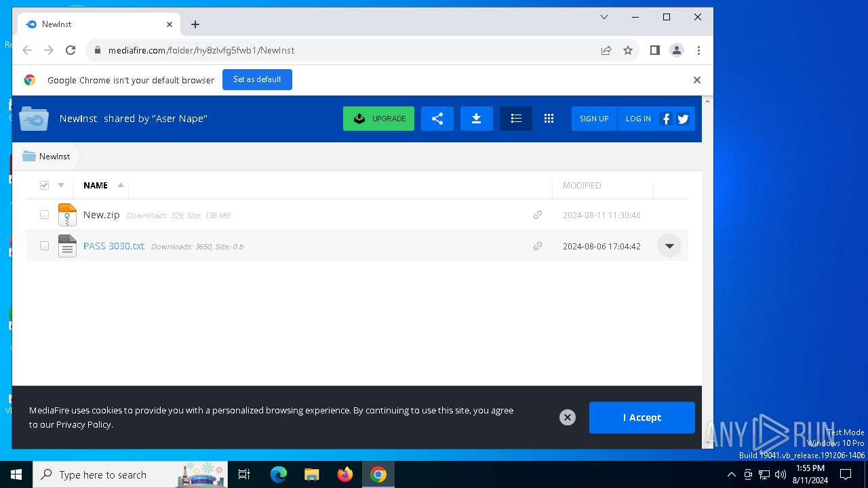
Task: Open Chrome tab search dropdown
Action: [604, 17]
